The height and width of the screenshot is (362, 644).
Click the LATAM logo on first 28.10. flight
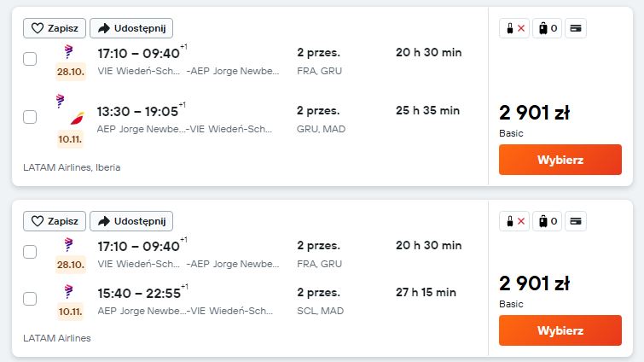[x=68, y=52]
